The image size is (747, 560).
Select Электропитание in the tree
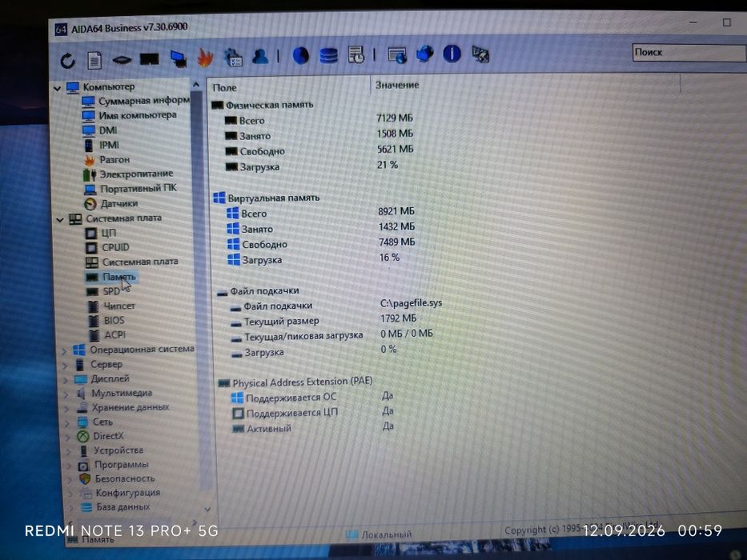pyautogui.click(x=136, y=174)
